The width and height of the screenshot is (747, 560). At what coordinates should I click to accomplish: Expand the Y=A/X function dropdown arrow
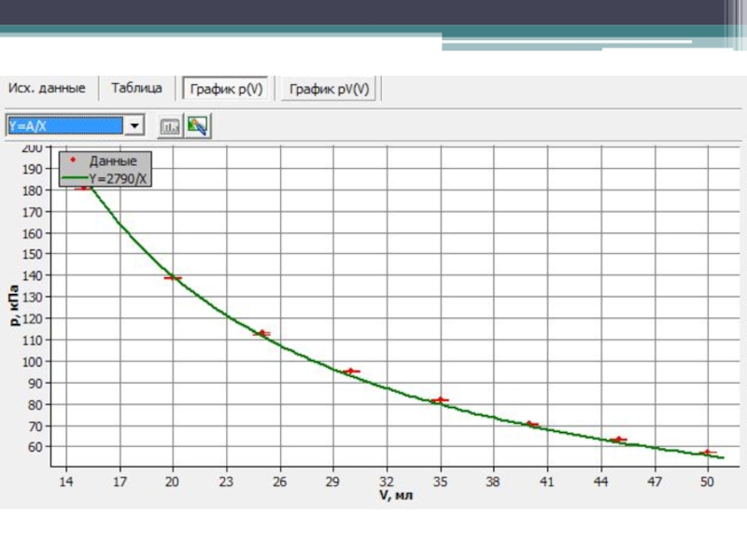[x=134, y=125]
